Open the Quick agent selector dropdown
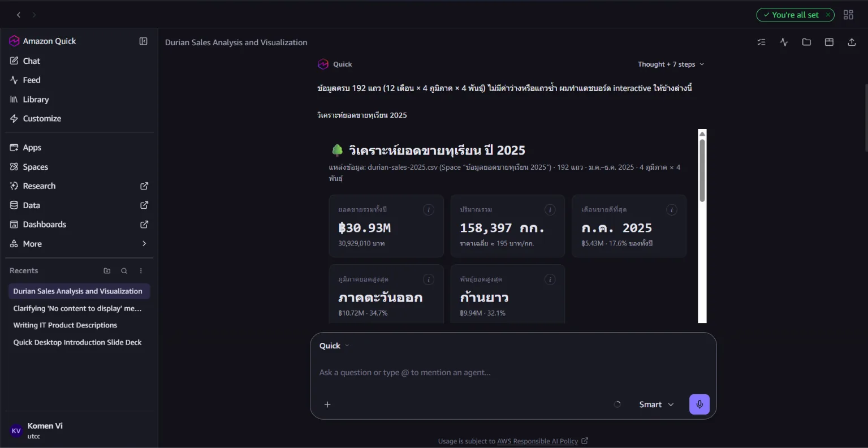The image size is (868, 448). tap(334, 346)
